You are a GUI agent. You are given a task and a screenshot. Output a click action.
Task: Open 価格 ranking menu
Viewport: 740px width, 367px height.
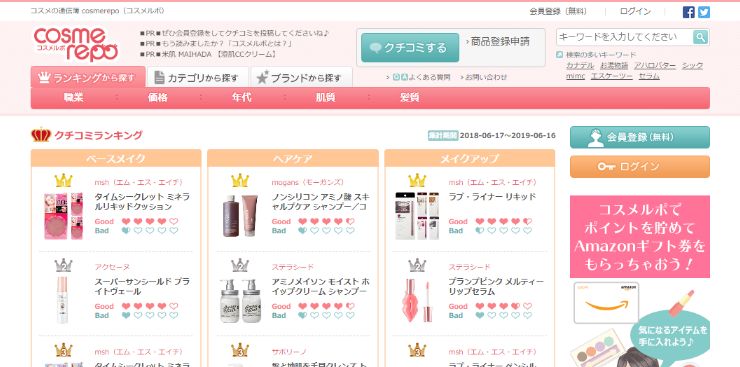tap(158, 98)
